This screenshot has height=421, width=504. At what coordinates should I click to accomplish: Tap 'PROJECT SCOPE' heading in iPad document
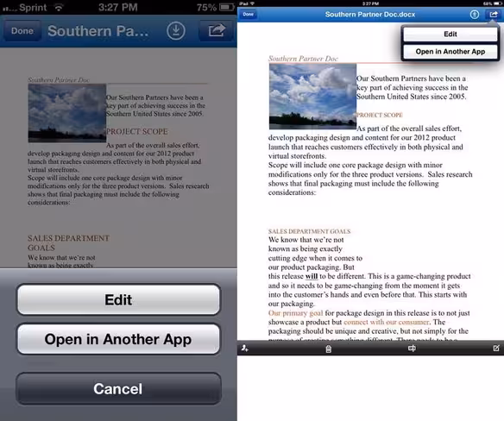pyautogui.click(x=379, y=115)
